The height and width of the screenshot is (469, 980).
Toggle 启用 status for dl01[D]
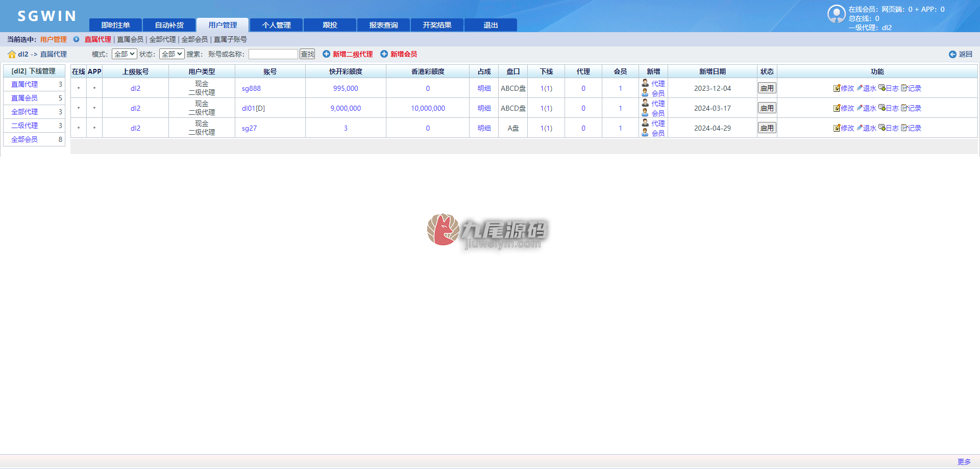click(767, 108)
